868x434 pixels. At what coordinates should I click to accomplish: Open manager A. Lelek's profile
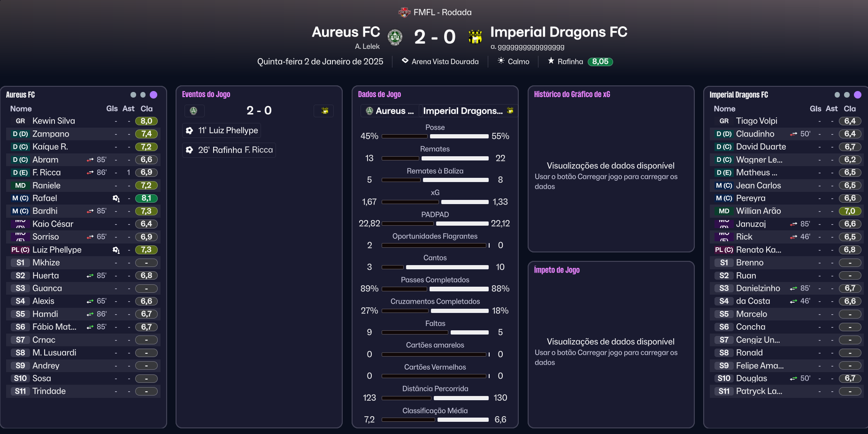367,46
